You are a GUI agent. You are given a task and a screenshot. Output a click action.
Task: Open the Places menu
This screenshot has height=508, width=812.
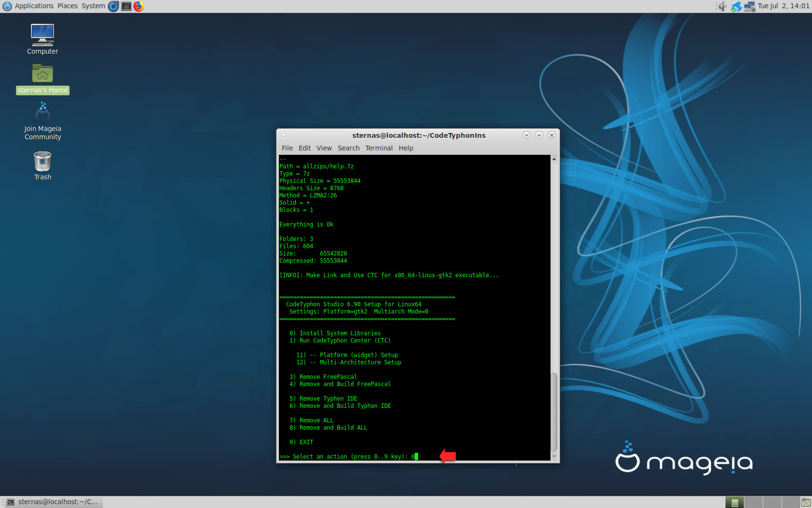point(68,6)
